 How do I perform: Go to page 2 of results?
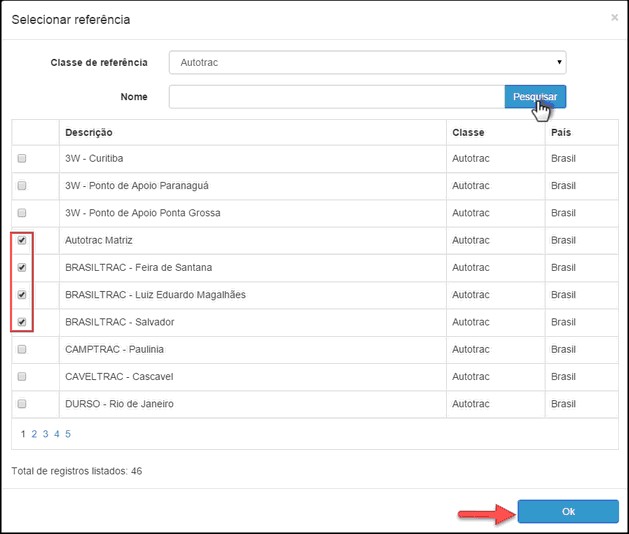pos(34,434)
